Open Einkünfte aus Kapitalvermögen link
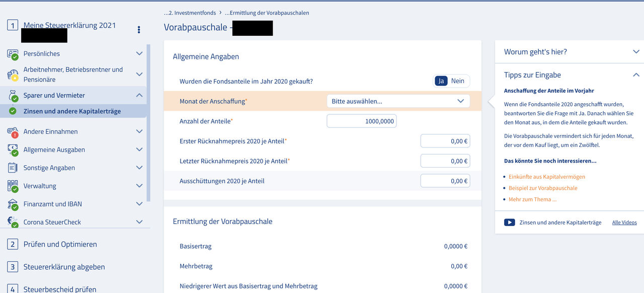644x293 pixels. pos(547,177)
